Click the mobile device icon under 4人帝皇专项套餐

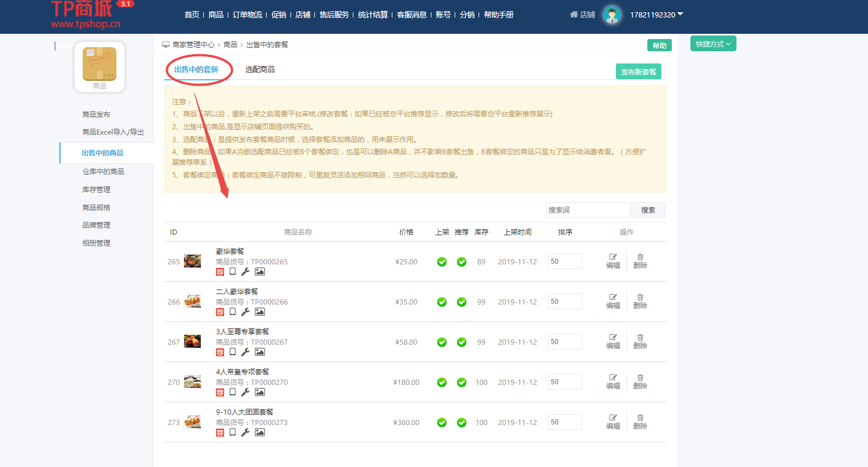click(232, 392)
